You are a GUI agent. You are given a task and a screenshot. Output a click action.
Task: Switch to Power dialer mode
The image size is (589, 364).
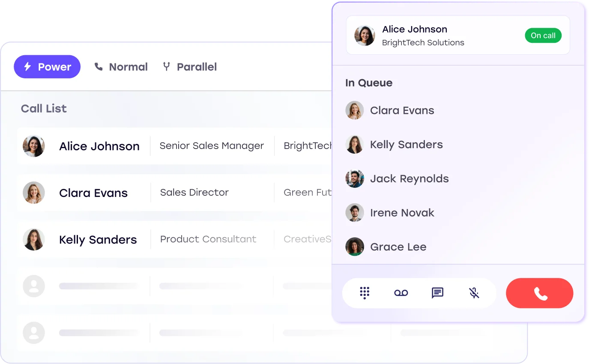[x=47, y=67]
